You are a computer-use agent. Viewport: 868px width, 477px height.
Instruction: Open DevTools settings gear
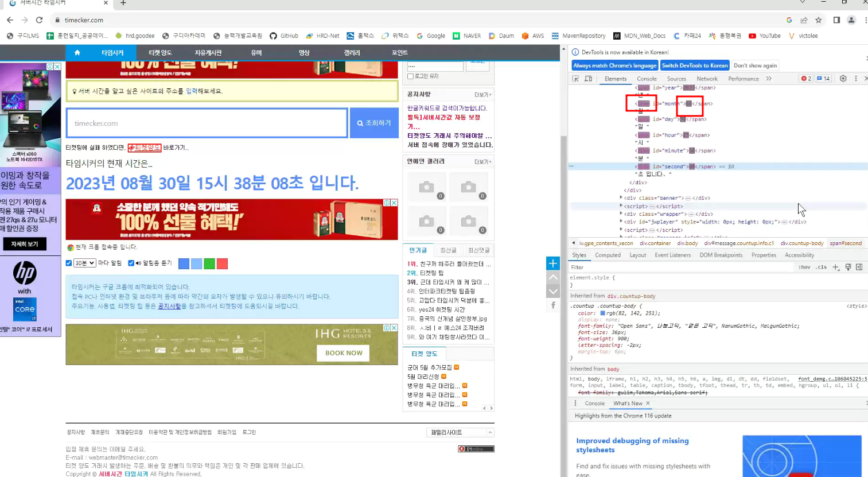(x=843, y=79)
